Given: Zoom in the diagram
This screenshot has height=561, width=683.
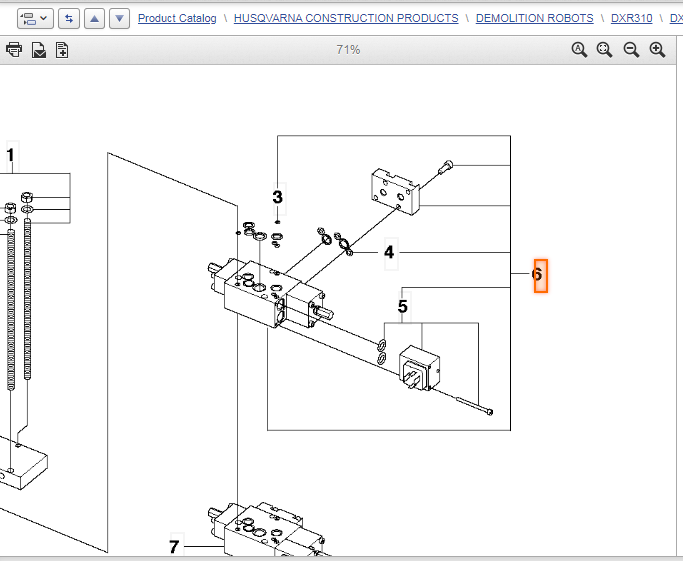Looking at the screenshot, I should 657,50.
